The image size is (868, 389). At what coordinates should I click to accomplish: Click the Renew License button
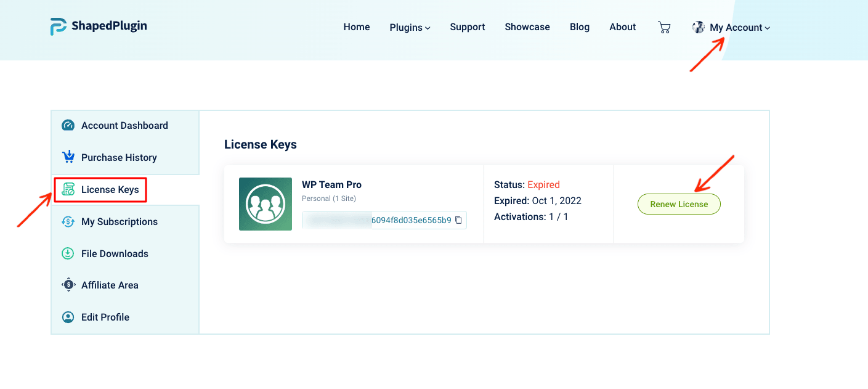679,204
